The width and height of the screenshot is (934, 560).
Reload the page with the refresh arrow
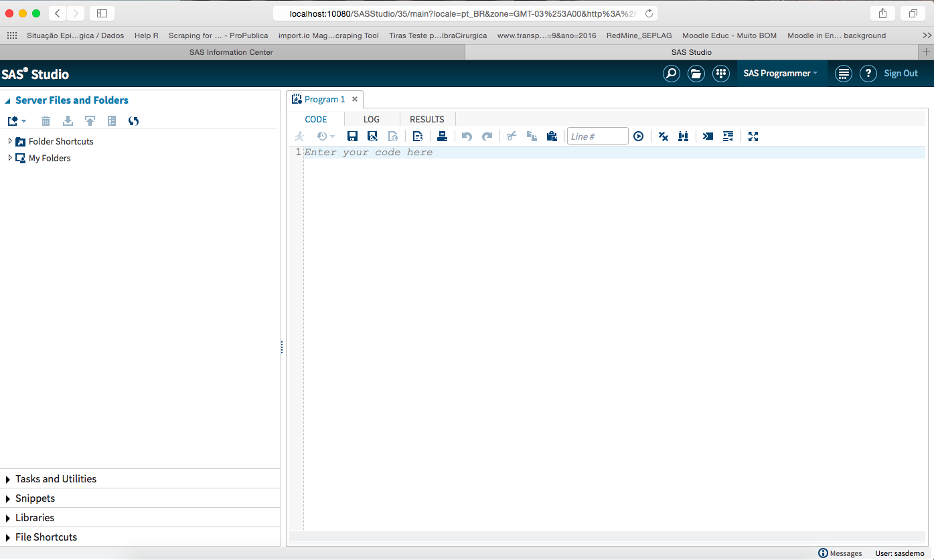coord(649,13)
